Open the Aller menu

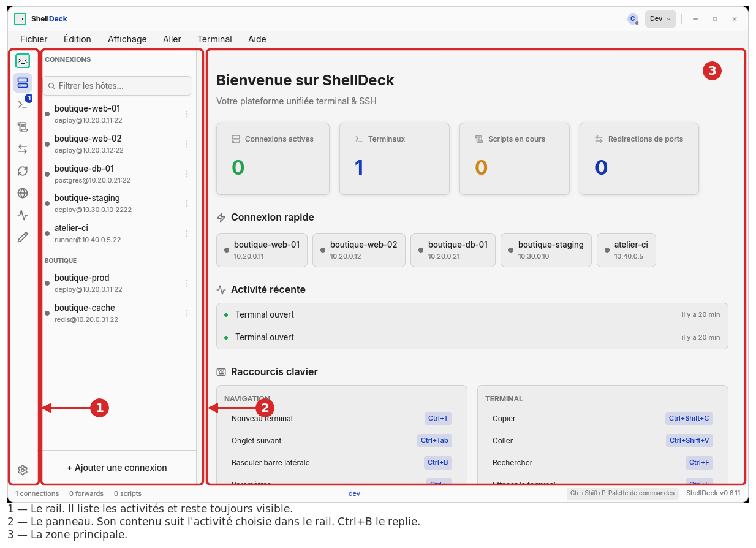[172, 39]
